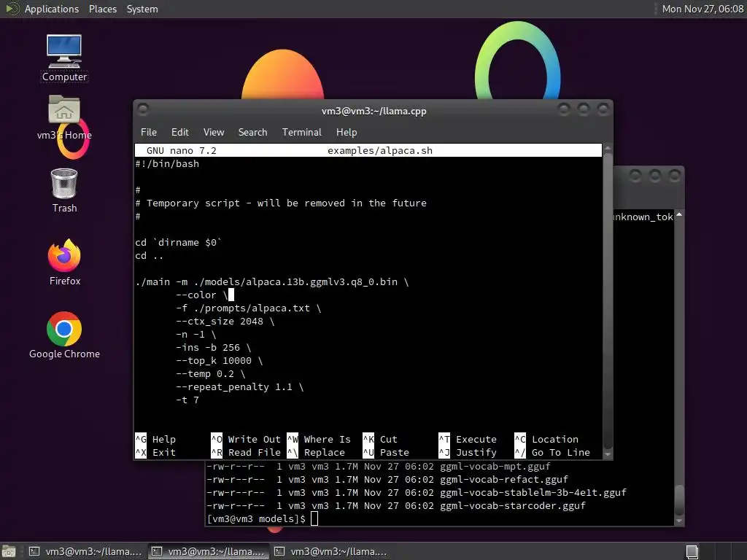Switch to first vm3@vm3:~/llama taskbar window
Image resolution: width=747 pixels, height=560 pixels.
pos(86,551)
